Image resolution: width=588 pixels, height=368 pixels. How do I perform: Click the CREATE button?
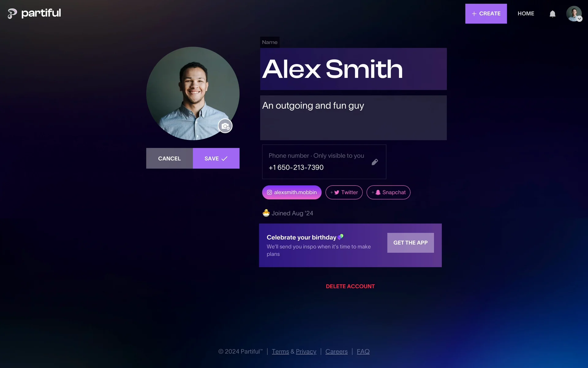486,13
